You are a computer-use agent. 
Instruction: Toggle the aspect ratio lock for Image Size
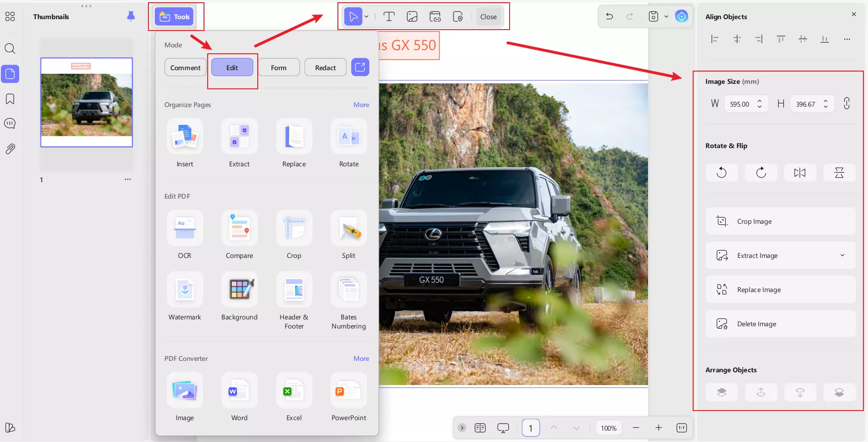[847, 103]
